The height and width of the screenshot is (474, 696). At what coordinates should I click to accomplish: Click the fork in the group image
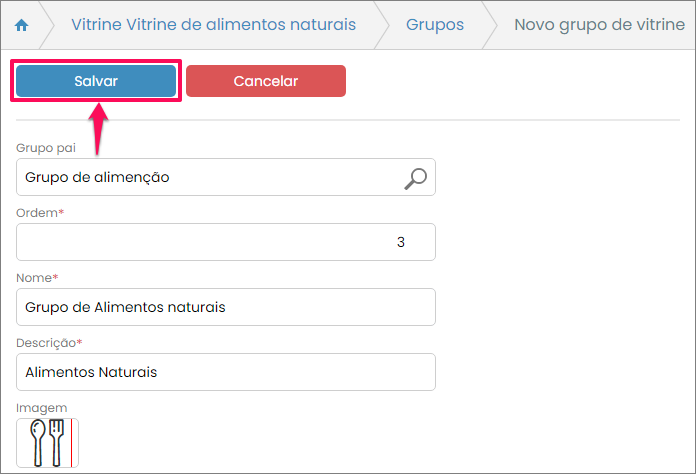59,442
